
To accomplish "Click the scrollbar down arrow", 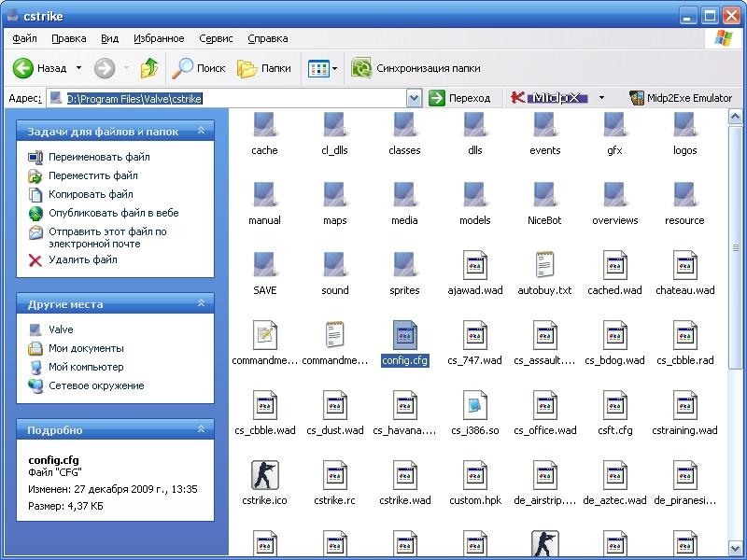I will coord(735,548).
